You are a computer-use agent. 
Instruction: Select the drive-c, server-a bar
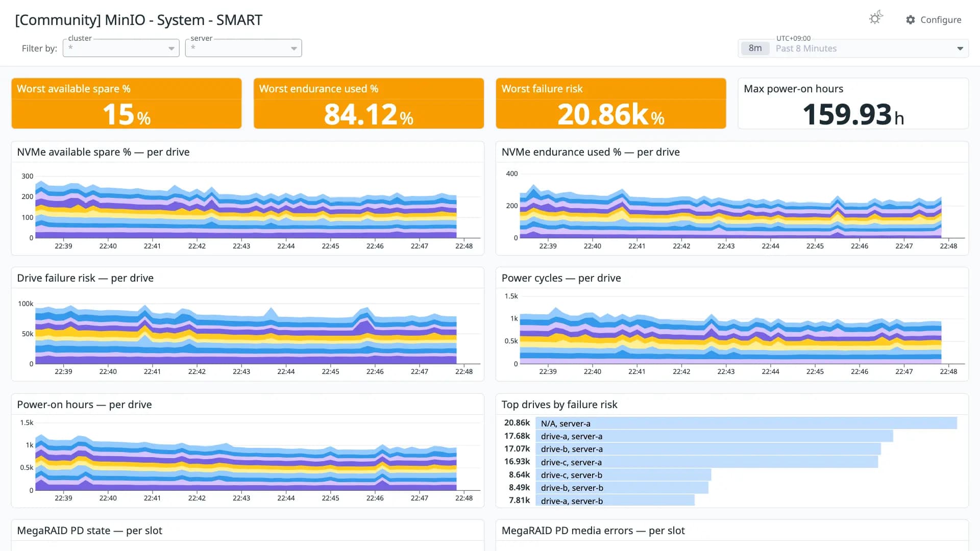click(706, 462)
